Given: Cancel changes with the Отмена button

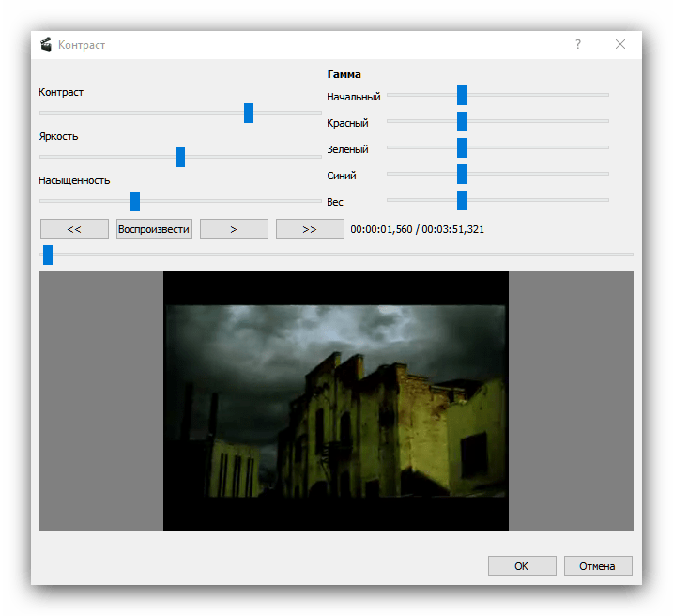Looking at the screenshot, I should [x=597, y=566].
